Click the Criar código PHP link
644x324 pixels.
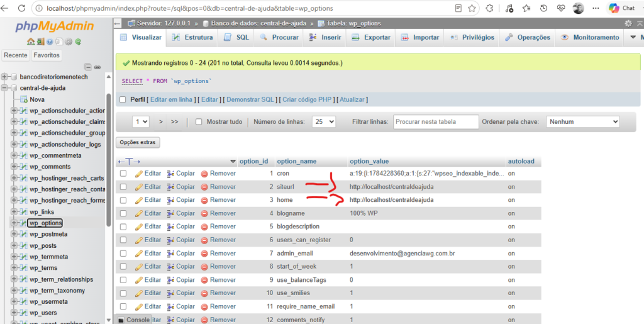[307, 100]
